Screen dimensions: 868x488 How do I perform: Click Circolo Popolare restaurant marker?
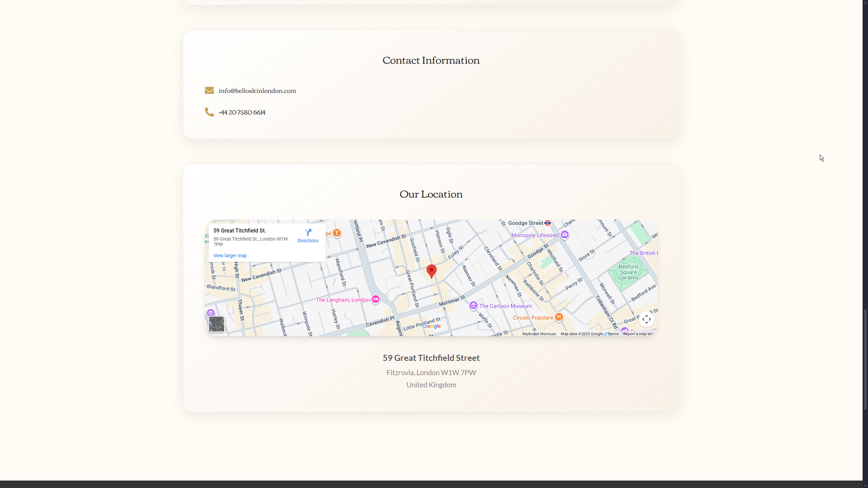click(559, 317)
